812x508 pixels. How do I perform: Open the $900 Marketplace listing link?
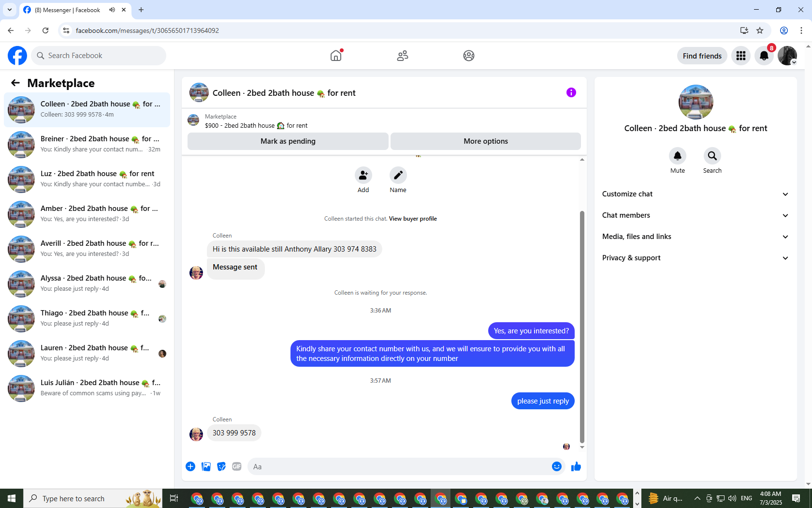pyautogui.click(x=256, y=125)
